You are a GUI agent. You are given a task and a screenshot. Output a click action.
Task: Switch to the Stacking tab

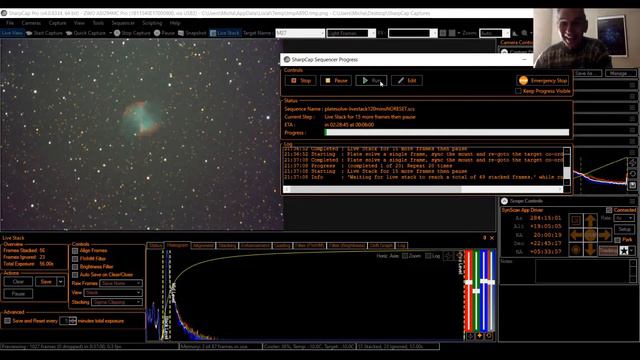(227, 245)
